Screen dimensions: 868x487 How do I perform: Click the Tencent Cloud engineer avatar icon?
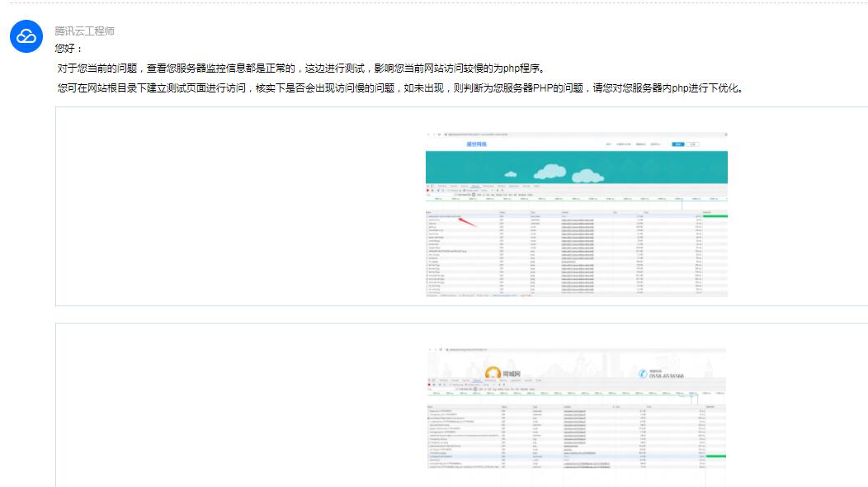click(x=26, y=36)
